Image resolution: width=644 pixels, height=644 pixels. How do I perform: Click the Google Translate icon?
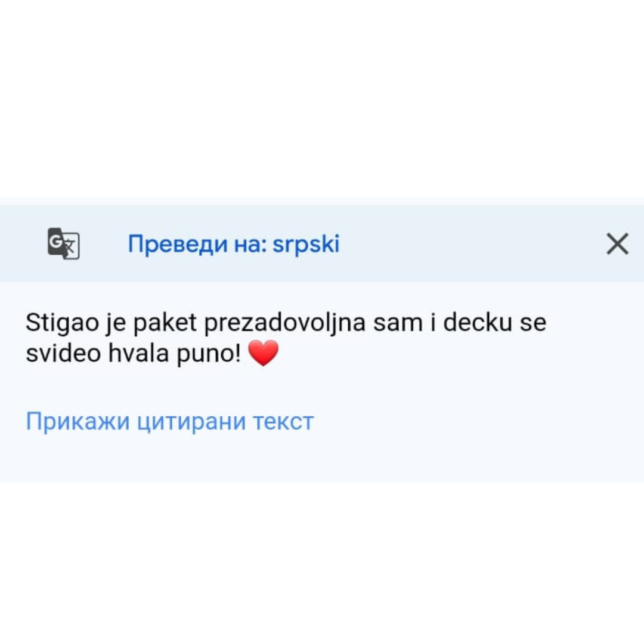pos(63,243)
